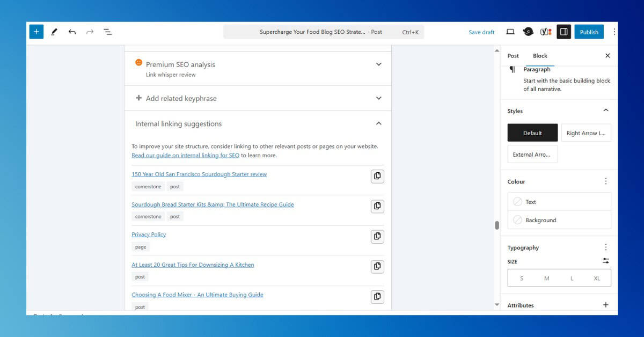
Task: Select the Default block style
Action: [x=532, y=133]
